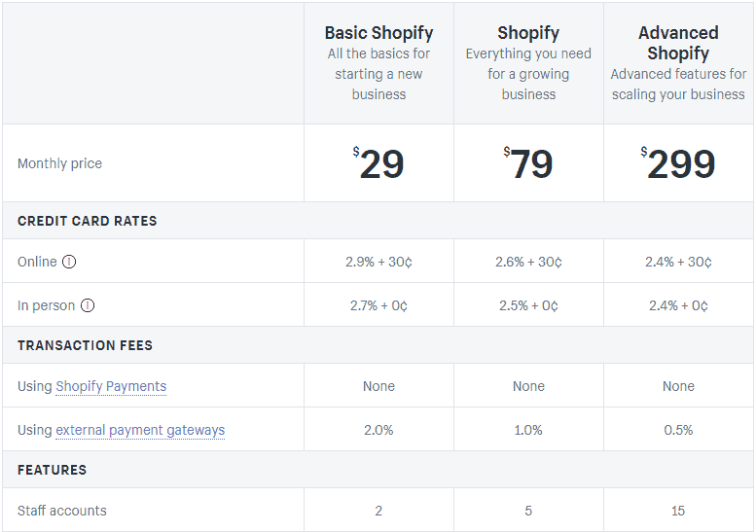
Task: Click the $29 monthly price
Action: 378,163
